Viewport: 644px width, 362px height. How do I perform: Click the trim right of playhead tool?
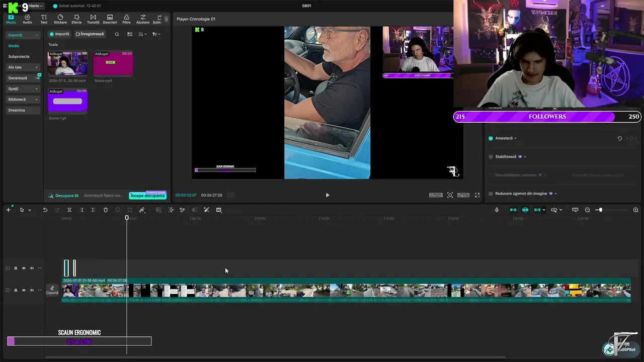94,210
